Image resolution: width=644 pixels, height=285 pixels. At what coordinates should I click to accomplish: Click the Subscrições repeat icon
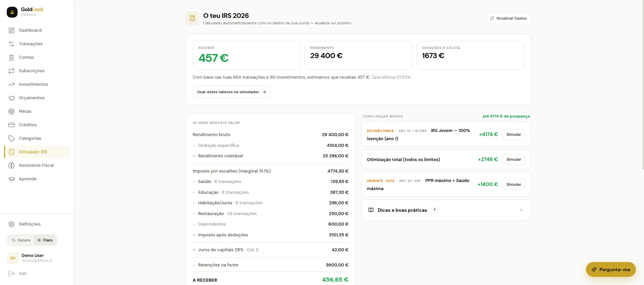(11, 71)
